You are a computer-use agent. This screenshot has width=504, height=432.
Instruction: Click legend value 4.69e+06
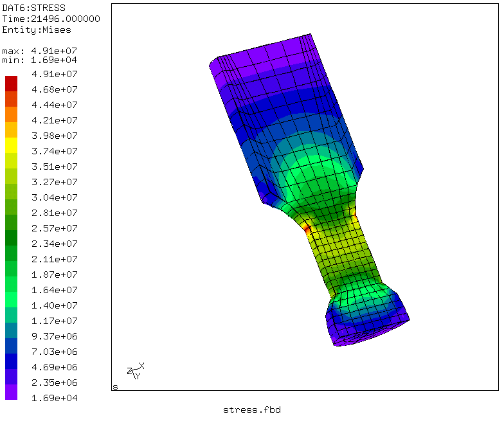point(55,367)
